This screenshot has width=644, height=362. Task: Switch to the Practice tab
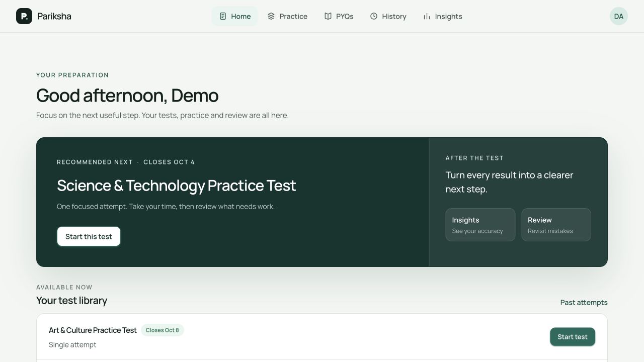[x=287, y=16]
